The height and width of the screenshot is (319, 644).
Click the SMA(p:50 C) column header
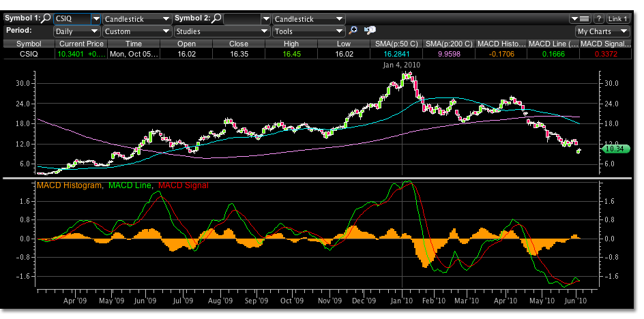(x=397, y=43)
